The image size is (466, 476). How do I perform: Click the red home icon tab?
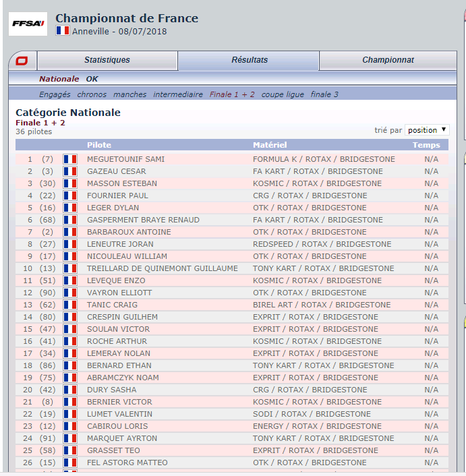[22, 61]
